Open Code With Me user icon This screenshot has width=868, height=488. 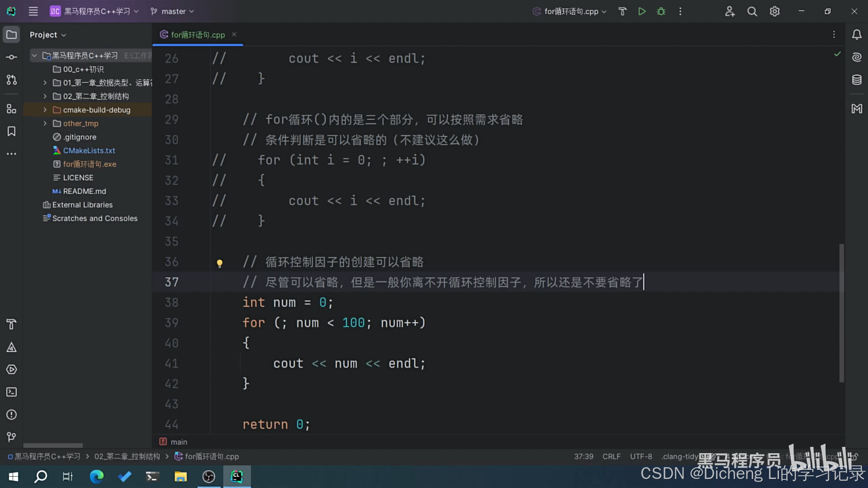click(x=730, y=11)
